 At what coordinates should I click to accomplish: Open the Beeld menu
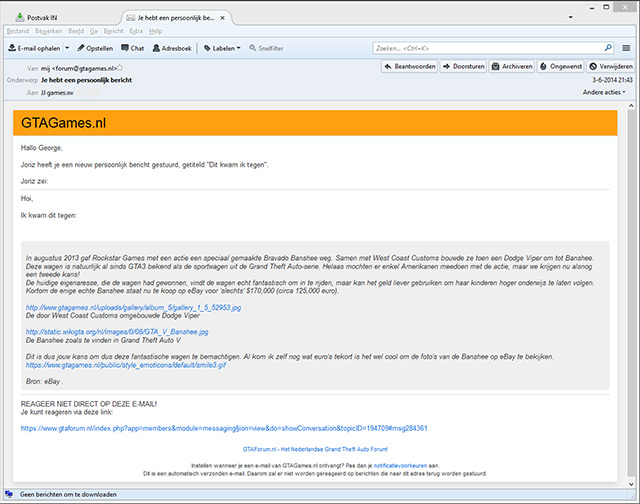click(76, 31)
